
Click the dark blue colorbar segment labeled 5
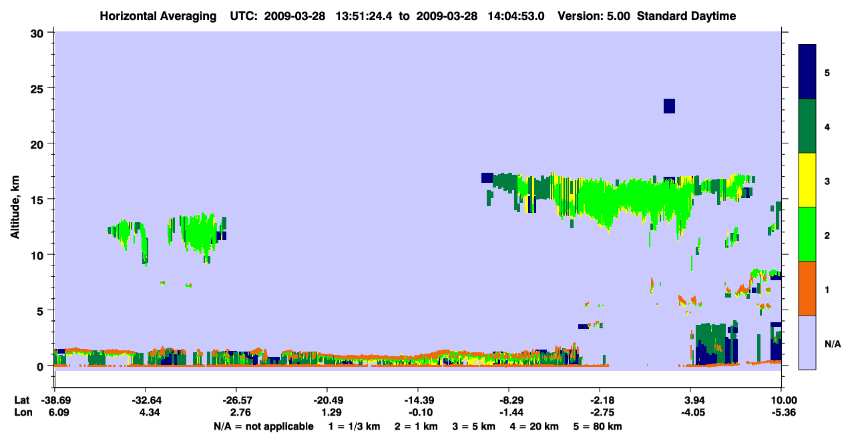(x=807, y=72)
